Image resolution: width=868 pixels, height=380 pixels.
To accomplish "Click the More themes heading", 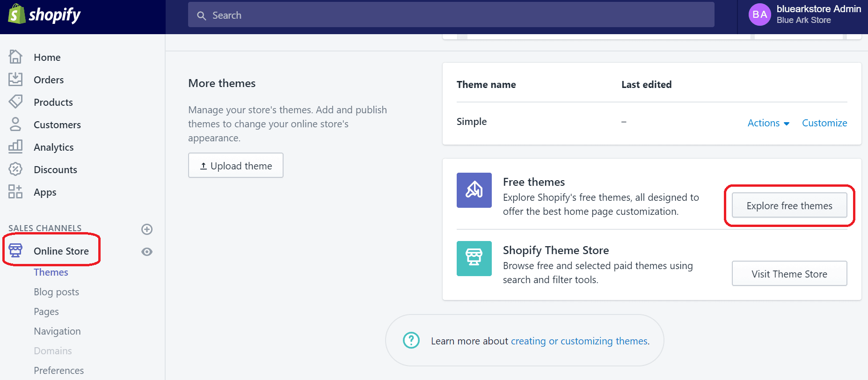I will tap(222, 83).
